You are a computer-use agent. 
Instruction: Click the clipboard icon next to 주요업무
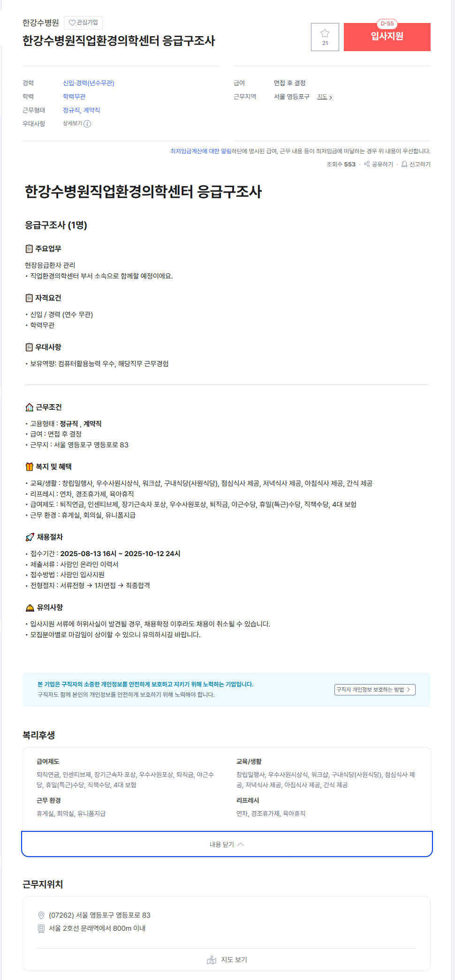(x=29, y=249)
